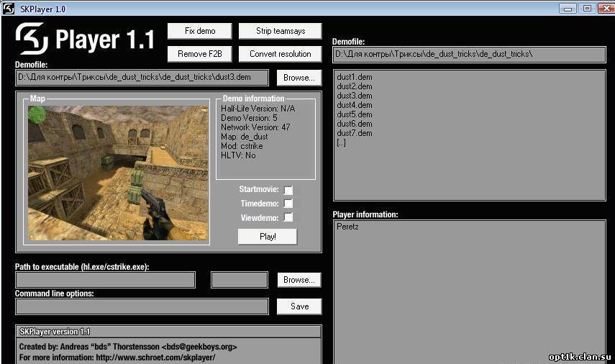Viewport: 615px width, 364px height.
Task: Click the SKPlayer title bar app icon
Action: tap(8, 8)
